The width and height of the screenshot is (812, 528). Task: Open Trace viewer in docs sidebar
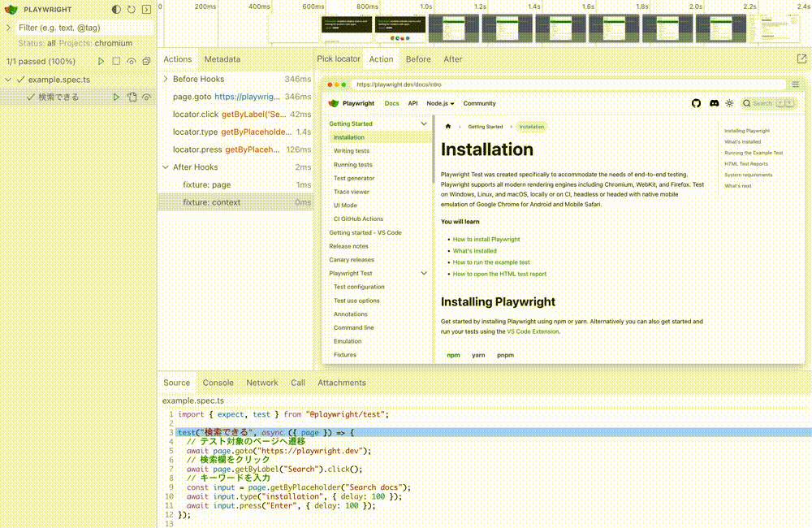[352, 192]
